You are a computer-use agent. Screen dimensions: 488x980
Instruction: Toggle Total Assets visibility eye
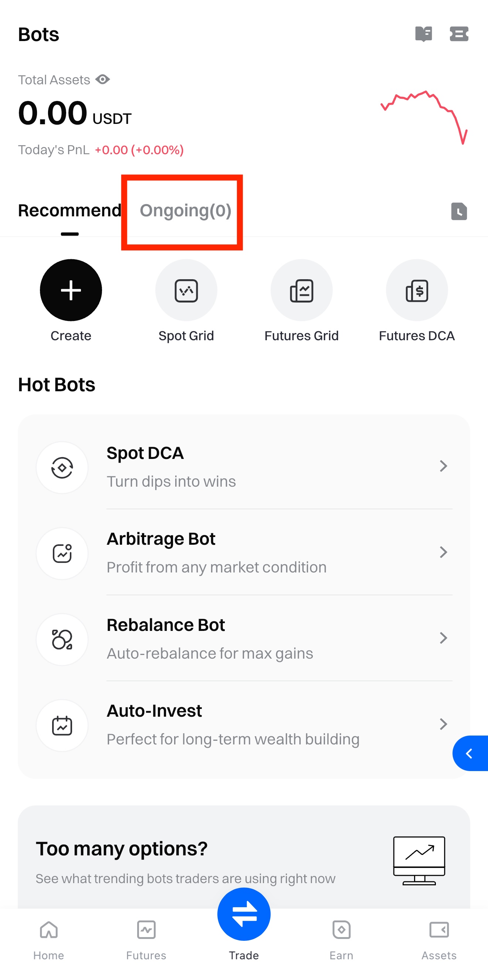point(103,80)
